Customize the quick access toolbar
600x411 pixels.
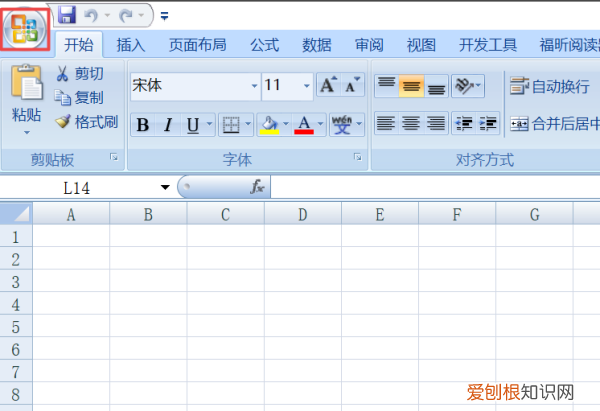(165, 16)
